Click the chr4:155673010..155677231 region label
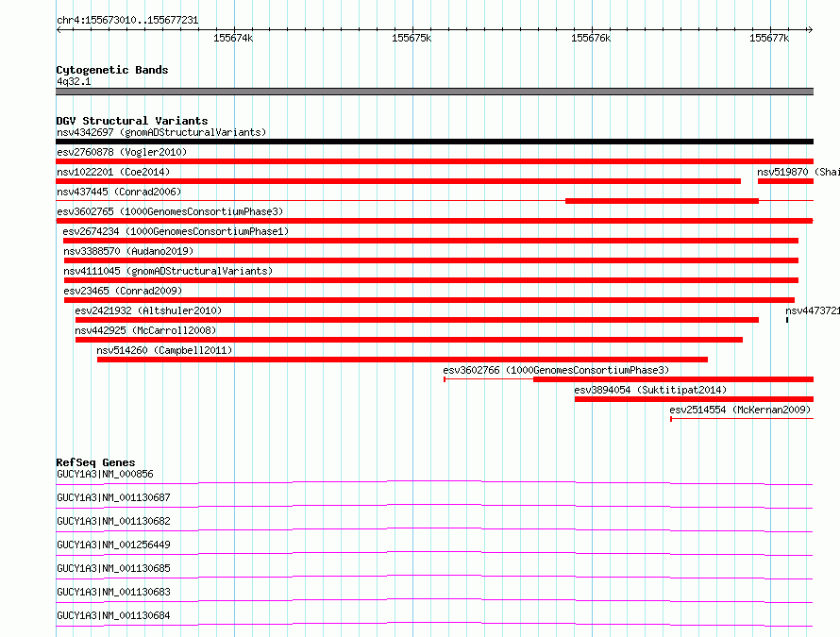Screen dimensions: 840x637 coord(127,21)
